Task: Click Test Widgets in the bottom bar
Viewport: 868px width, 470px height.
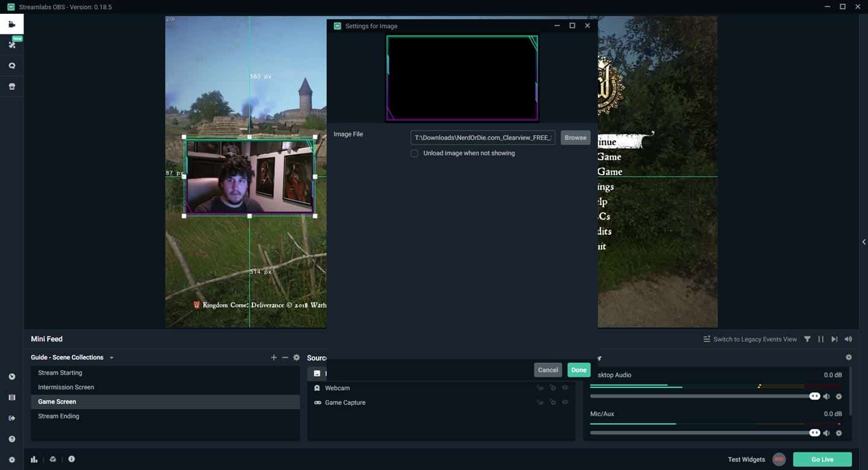Action: click(746, 459)
